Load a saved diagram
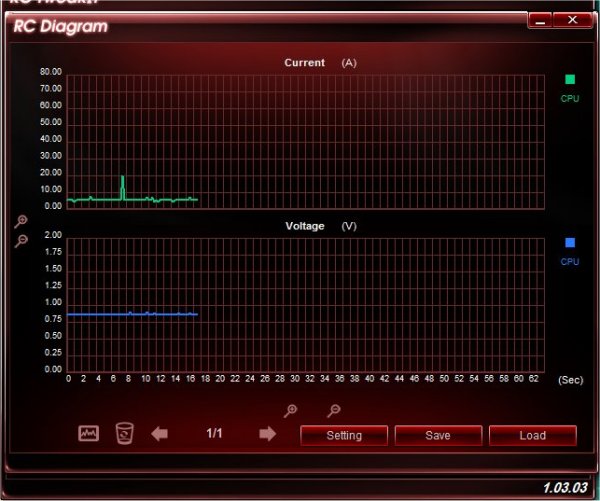Image resolution: width=600 pixels, height=501 pixels. pyautogui.click(x=533, y=435)
